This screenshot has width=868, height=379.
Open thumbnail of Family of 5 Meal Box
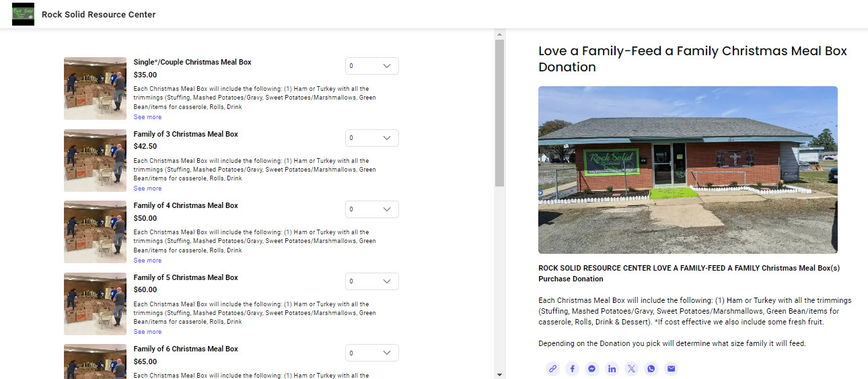[95, 304]
